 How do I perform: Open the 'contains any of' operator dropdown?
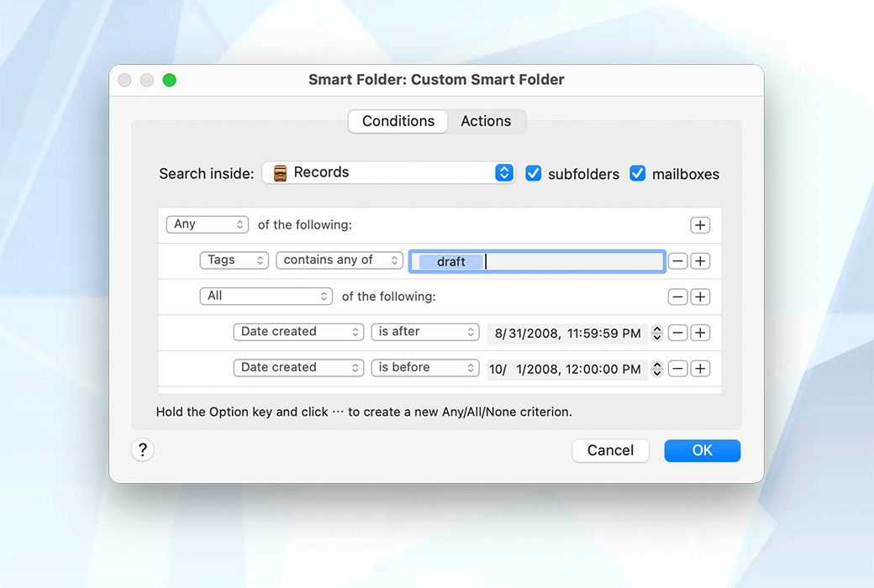pos(340,260)
